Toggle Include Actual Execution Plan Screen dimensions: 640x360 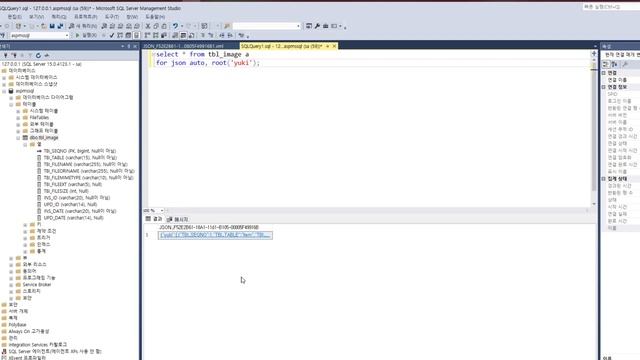(147, 36)
